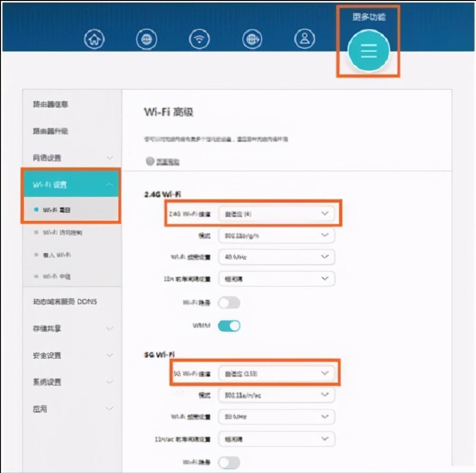Toggle the Wi-Fi hide switch for 5G
476x473 pixels.
coord(229,462)
